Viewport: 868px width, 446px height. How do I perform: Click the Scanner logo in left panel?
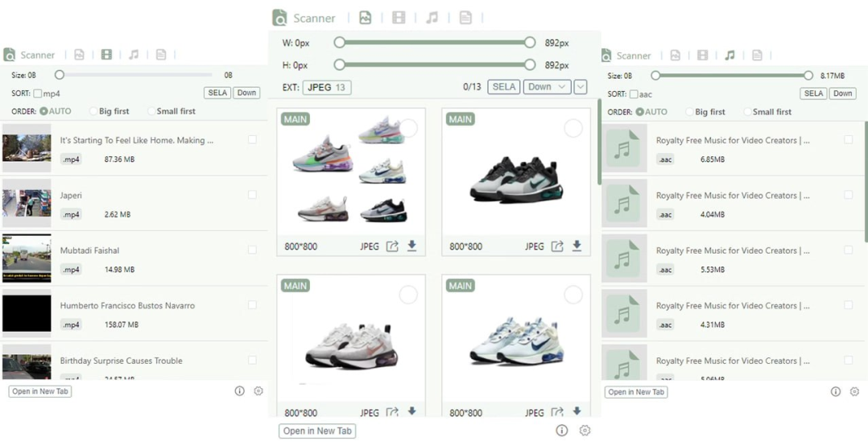coord(9,55)
